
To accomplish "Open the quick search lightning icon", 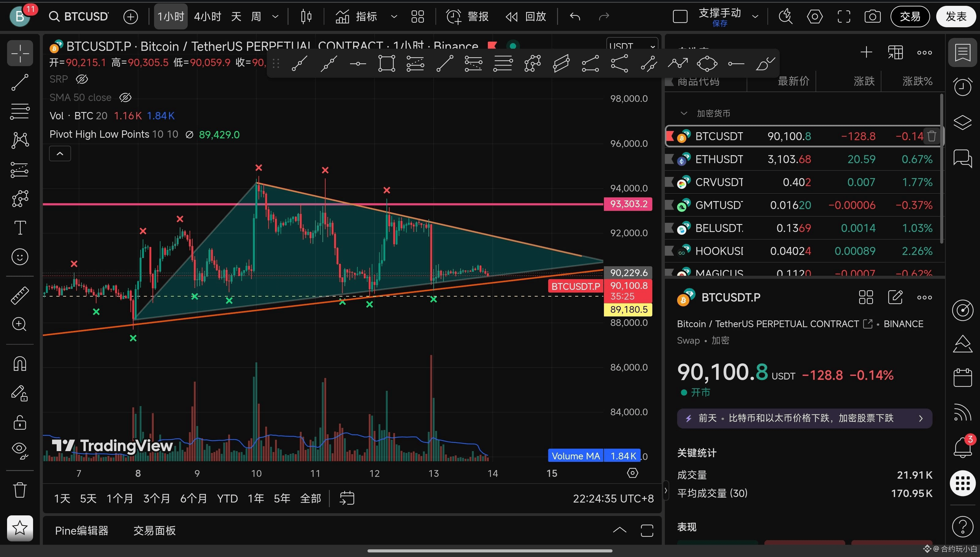I will coord(786,17).
